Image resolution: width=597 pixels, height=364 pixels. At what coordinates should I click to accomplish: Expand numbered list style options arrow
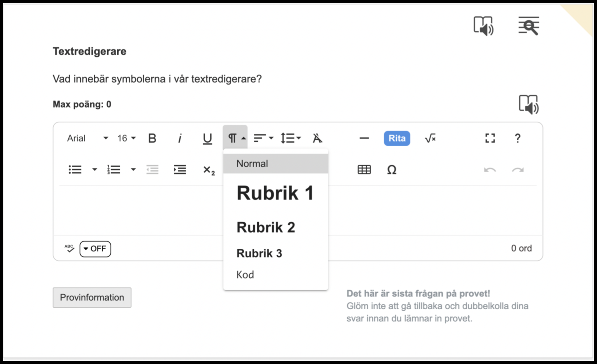133,170
